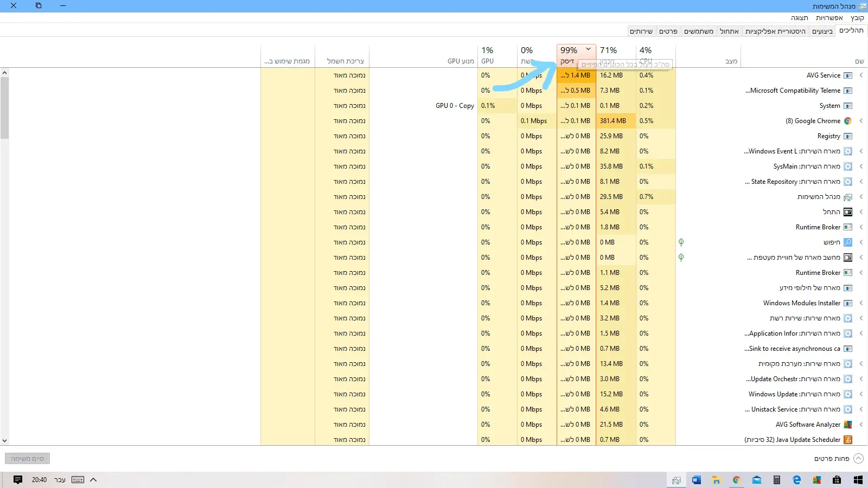The image size is (868, 488).
Task: Open the notification center icon in taskbar
Action: [18, 480]
